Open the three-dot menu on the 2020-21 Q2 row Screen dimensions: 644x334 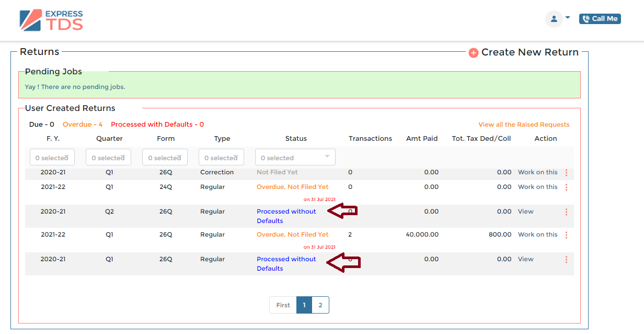pyautogui.click(x=566, y=211)
